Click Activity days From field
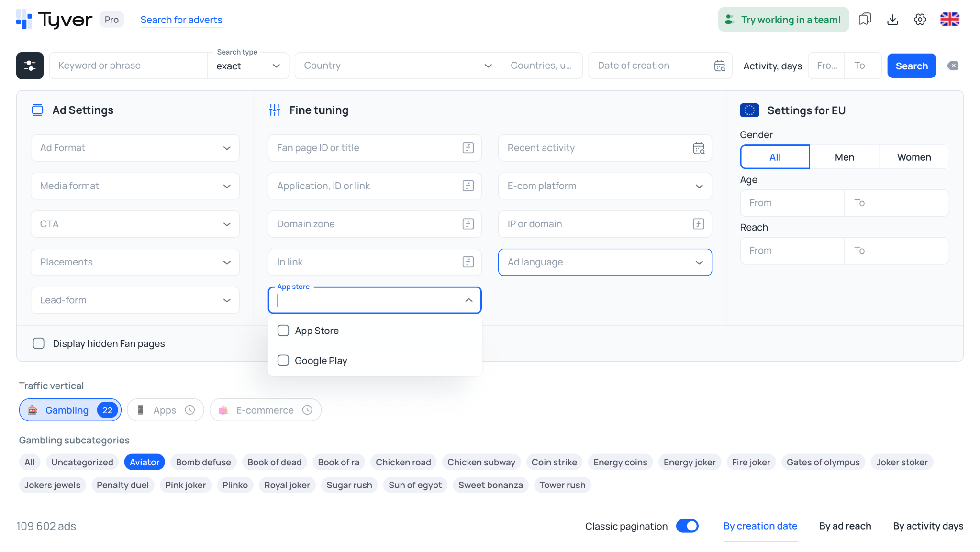Screen dimensions: 980x552 [x=826, y=66]
